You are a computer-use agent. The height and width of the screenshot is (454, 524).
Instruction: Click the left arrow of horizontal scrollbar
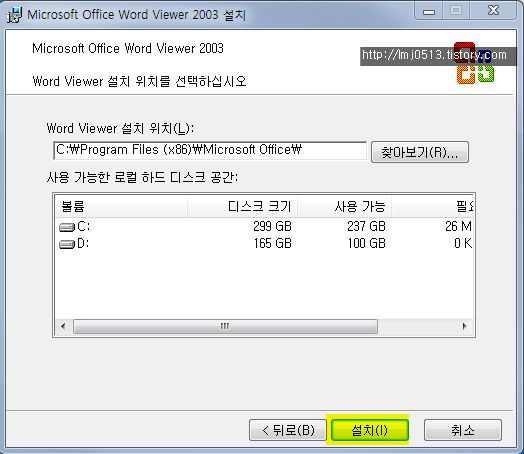click(x=63, y=326)
